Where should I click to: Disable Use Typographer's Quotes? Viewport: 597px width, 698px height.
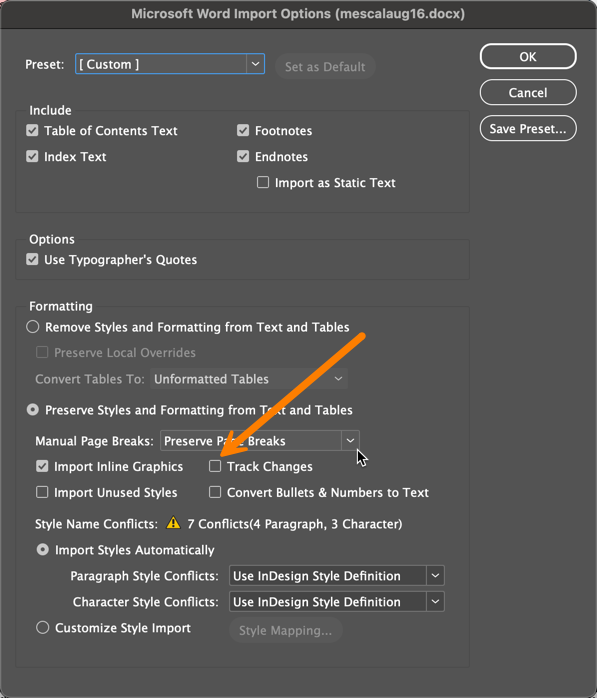point(32,259)
